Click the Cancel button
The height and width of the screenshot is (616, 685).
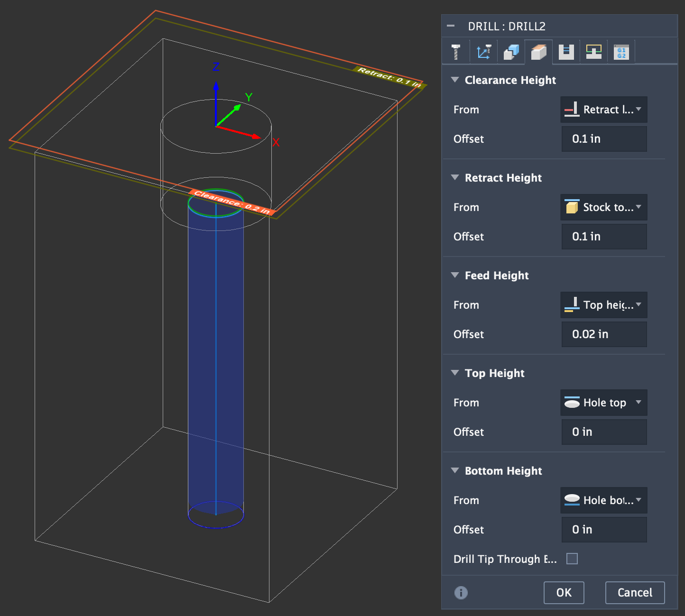pos(635,593)
